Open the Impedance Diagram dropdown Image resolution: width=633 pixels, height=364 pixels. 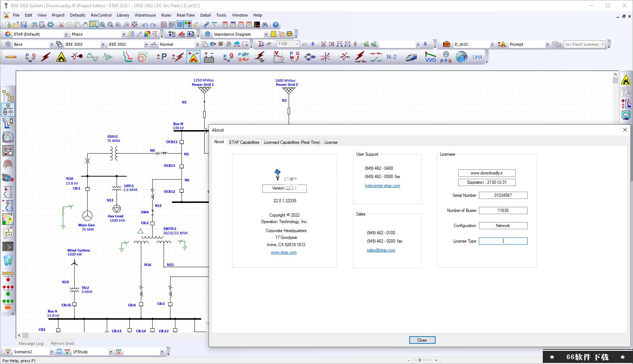(x=266, y=34)
